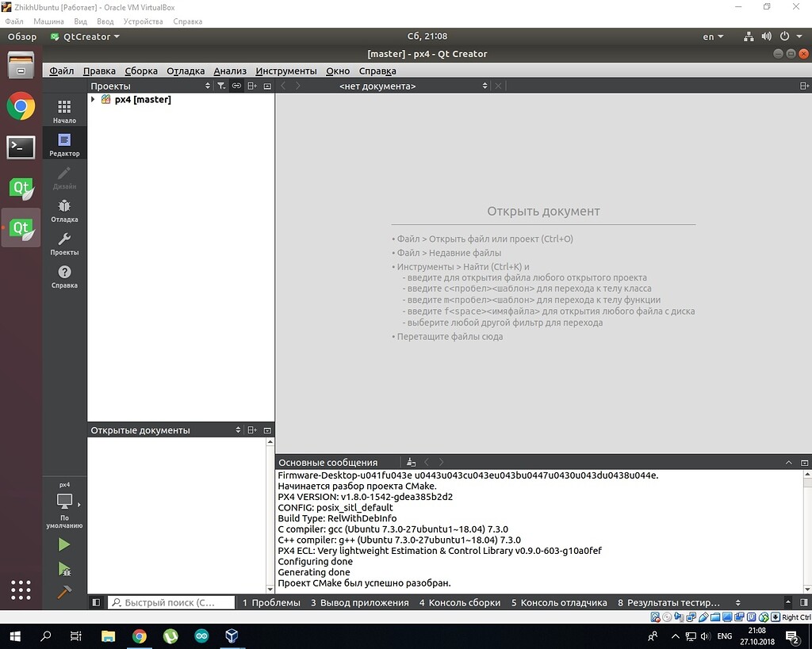Show applications grid in Ubuntu dock
The width and height of the screenshot is (812, 649).
pyautogui.click(x=21, y=590)
